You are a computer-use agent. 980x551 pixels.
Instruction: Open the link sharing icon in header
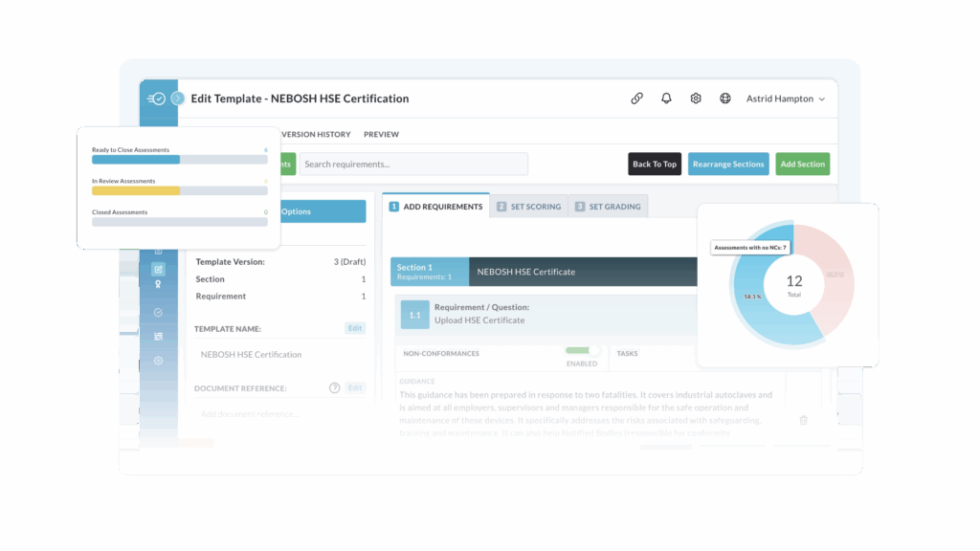636,98
